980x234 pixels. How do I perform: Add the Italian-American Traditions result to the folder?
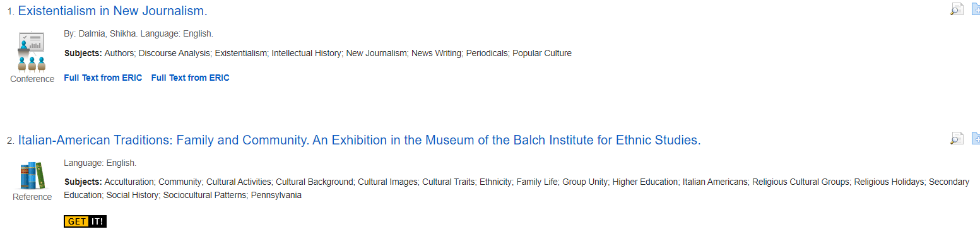click(x=976, y=138)
